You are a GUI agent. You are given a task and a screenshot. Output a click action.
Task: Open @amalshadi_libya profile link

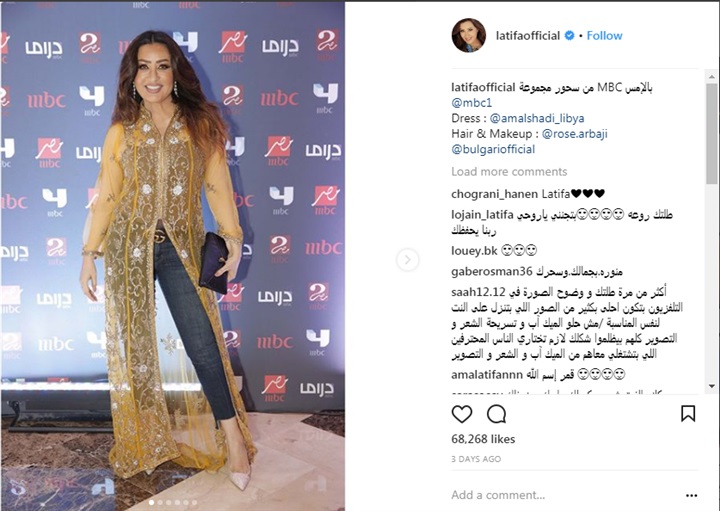537,118
